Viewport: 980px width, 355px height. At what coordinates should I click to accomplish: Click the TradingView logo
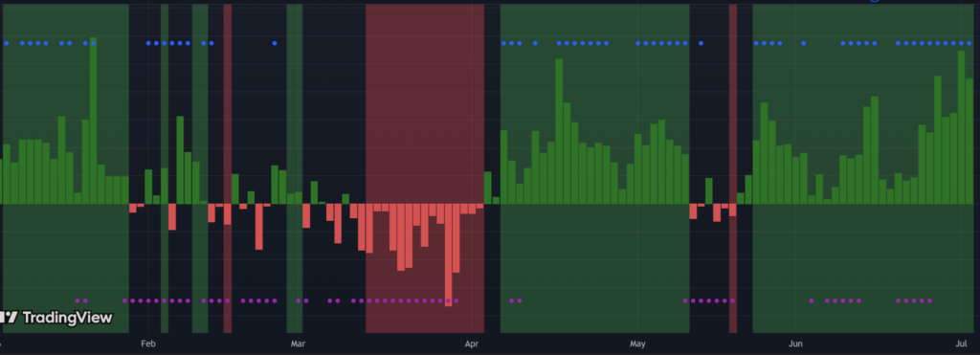(x=56, y=318)
